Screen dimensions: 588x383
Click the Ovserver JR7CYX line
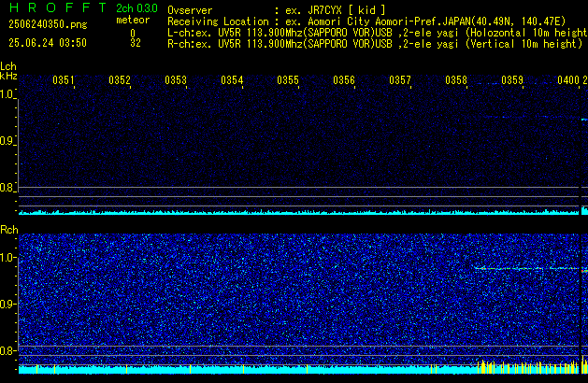point(277,10)
